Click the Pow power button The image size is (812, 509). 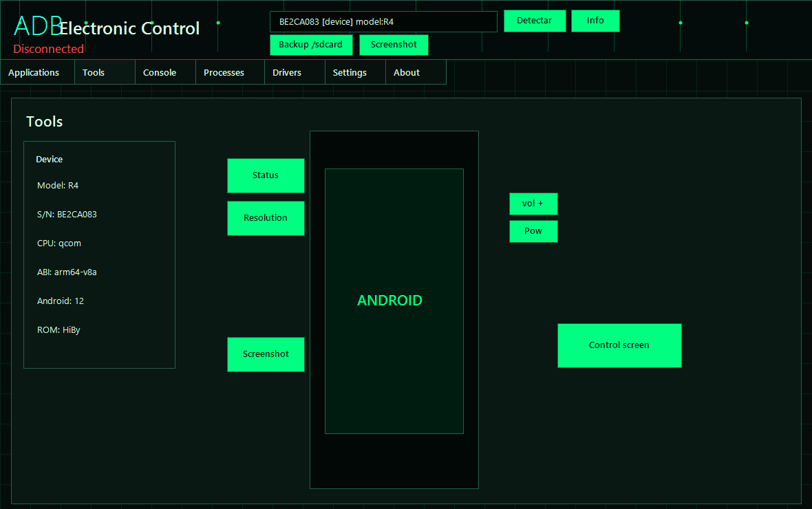pyautogui.click(x=533, y=232)
